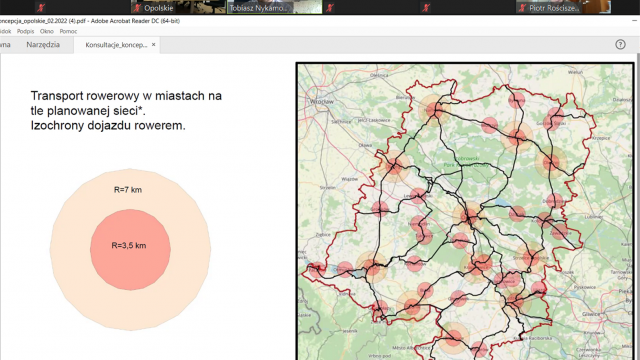Image resolution: width=640 pixels, height=360 pixels.
Task: Click the Wrocław label on the map
Action: coord(322,102)
